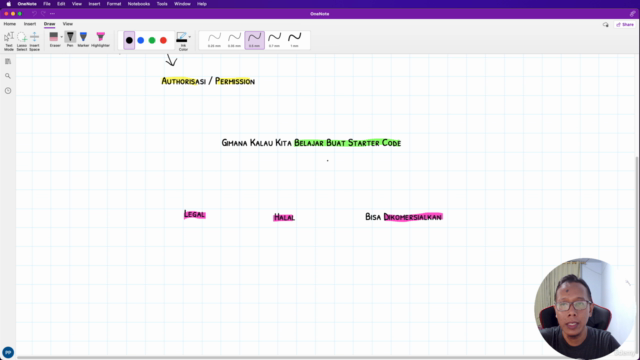The width and height of the screenshot is (640, 360).
Task: Select the Text Mode tool
Action: pyautogui.click(x=9, y=41)
